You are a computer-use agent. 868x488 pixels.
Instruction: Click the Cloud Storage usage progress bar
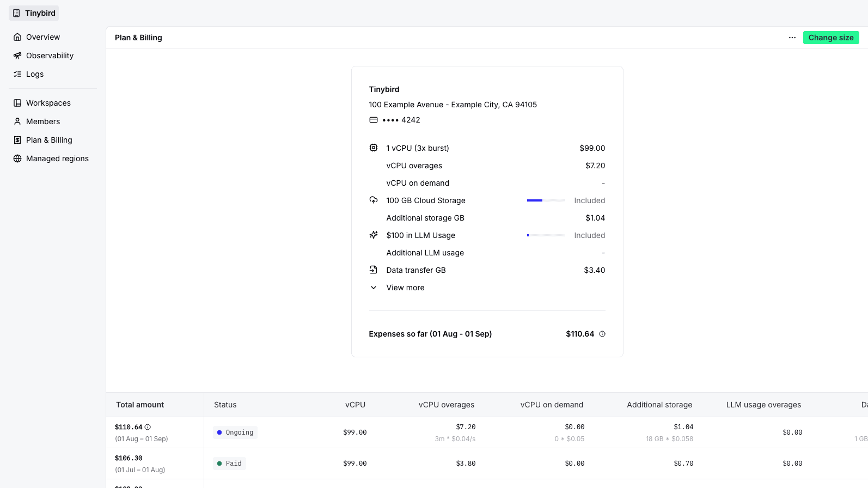[546, 200]
